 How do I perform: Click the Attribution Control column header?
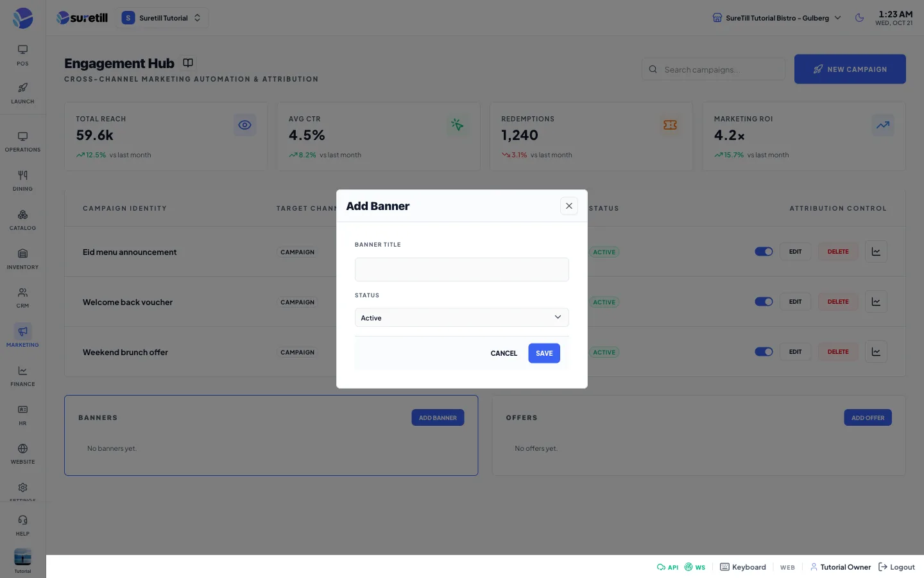pyautogui.click(x=838, y=209)
